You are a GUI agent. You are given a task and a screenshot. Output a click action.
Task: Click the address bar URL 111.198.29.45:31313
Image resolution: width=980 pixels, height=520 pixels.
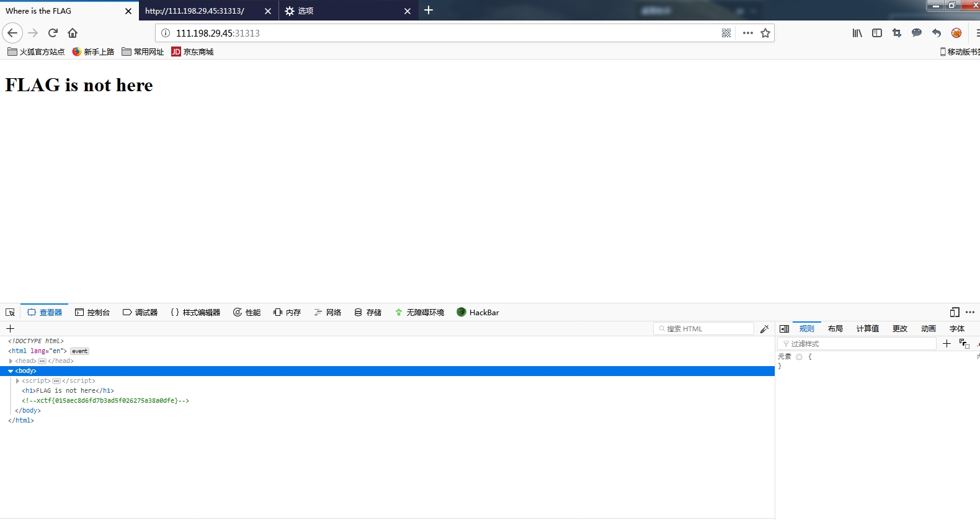click(218, 34)
